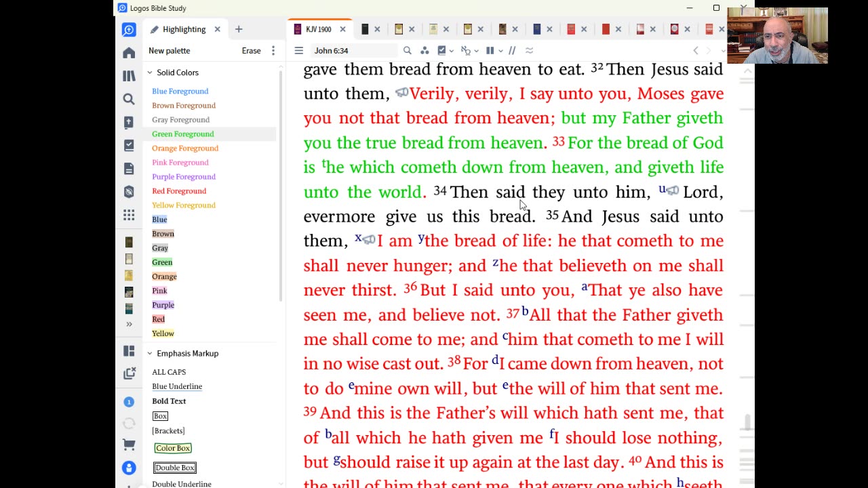Apply Green Foreground style
Image resolution: width=868 pixels, height=488 pixels.
(x=182, y=134)
